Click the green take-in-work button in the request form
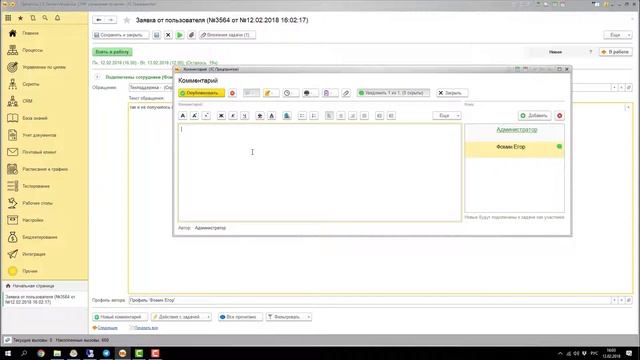Screen dimensions: 640x360 pyautogui.click(x=112, y=52)
